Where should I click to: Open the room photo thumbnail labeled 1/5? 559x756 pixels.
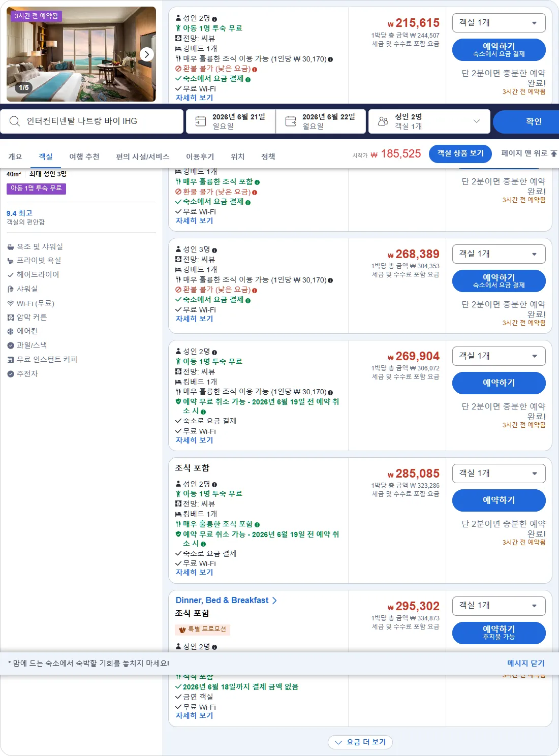pos(81,54)
